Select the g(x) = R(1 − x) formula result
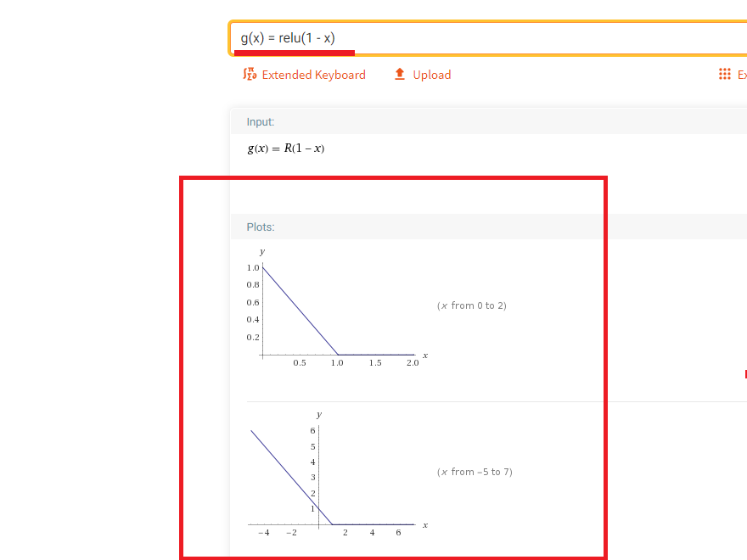Image resolution: width=747 pixels, height=560 pixels. [285, 148]
